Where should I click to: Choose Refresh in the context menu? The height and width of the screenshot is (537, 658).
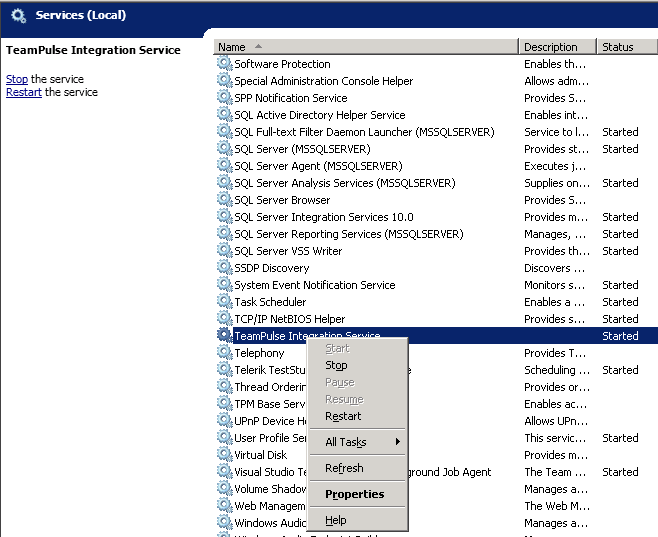(358, 468)
